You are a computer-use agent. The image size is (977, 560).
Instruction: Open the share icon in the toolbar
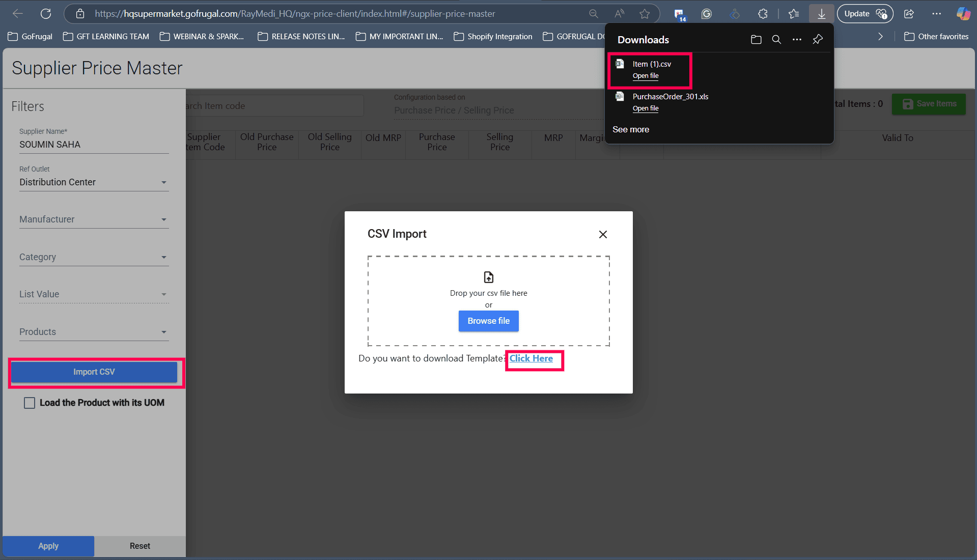[909, 14]
